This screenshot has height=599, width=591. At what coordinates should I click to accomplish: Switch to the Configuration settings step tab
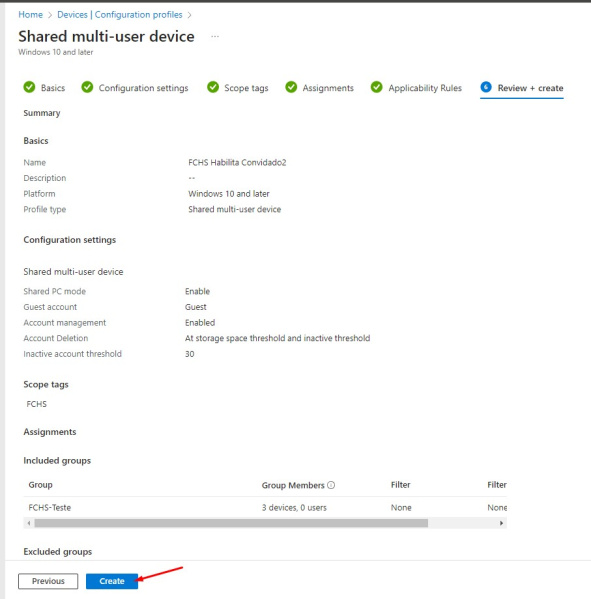pos(135,88)
